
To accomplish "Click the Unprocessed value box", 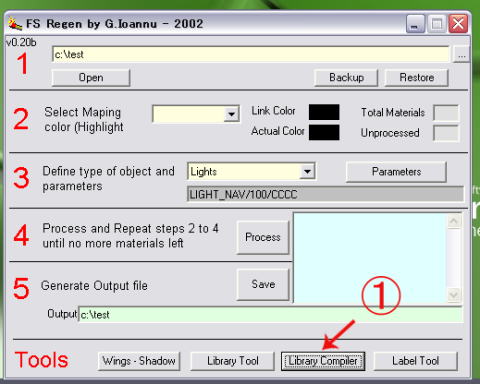I will coord(446,134).
